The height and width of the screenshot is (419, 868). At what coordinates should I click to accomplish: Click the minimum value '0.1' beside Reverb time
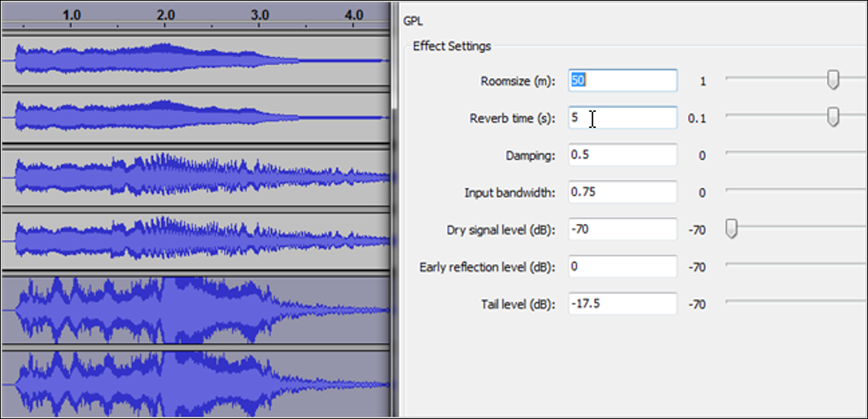click(x=697, y=118)
